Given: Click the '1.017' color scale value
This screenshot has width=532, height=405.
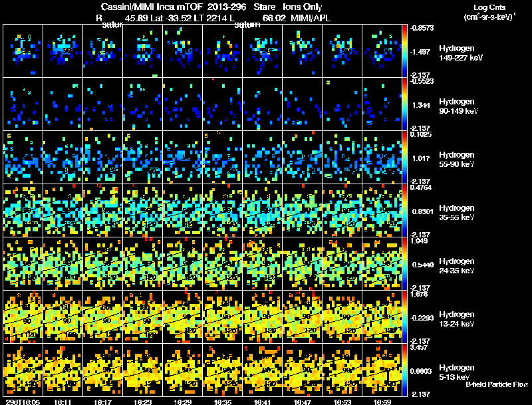Looking at the screenshot, I should (x=421, y=158).
